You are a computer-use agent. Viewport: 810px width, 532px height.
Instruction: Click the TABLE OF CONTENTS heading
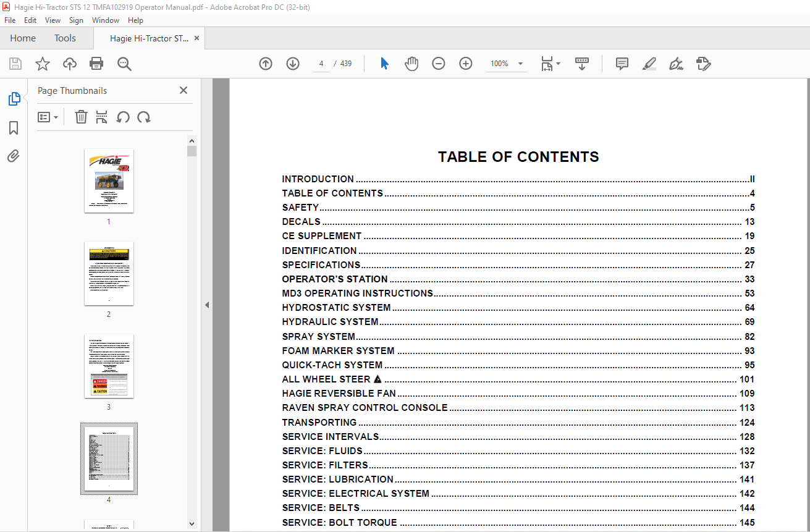(x=518, y=157)
